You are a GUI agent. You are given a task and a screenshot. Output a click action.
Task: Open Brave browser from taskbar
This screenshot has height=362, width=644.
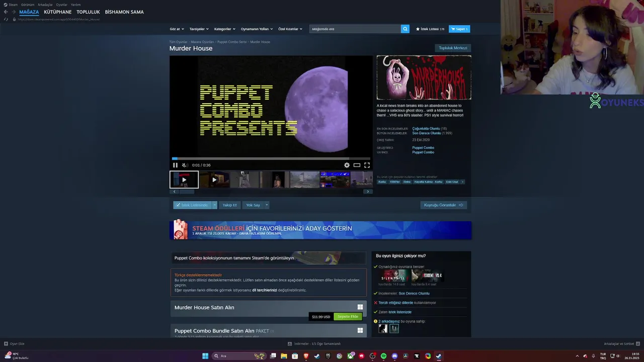coord(306,356)
